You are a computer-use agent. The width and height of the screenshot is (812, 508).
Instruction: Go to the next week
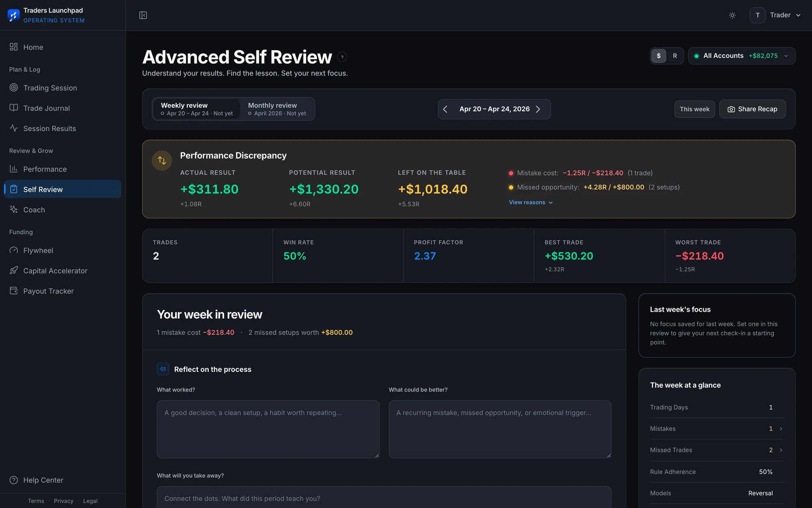coord(538,109)
